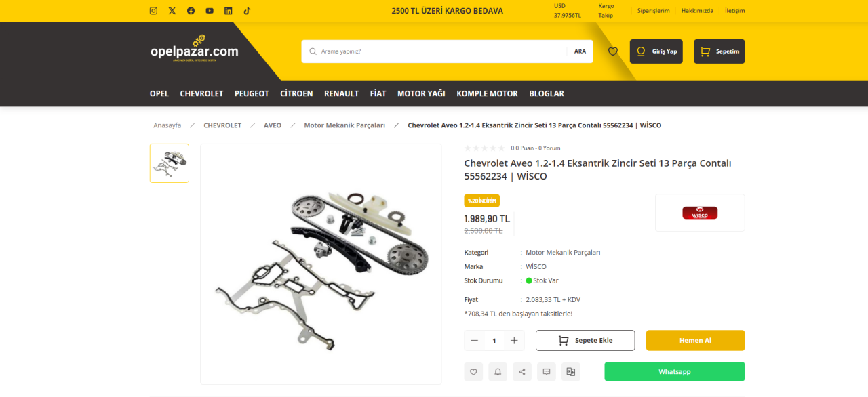Click the share icon below quantity
Viewport: 868px width, 397px height.
pos(522,371)
